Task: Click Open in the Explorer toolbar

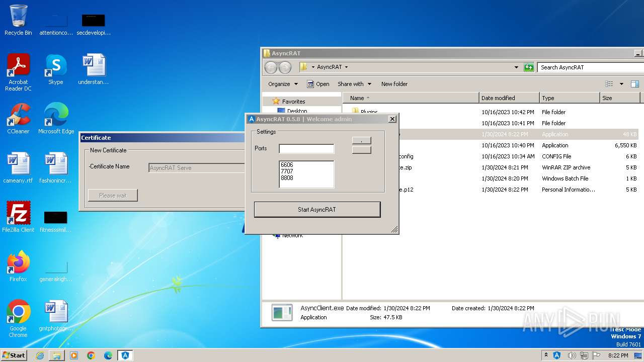Action: tap(318, 84)
